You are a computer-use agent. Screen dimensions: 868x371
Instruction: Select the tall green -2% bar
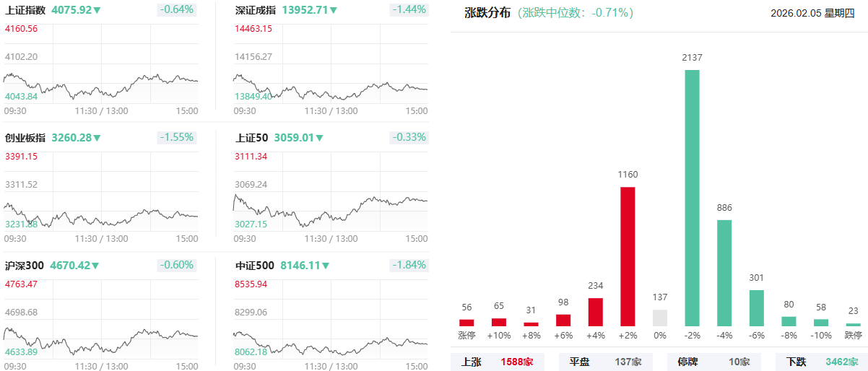[692, 197]
